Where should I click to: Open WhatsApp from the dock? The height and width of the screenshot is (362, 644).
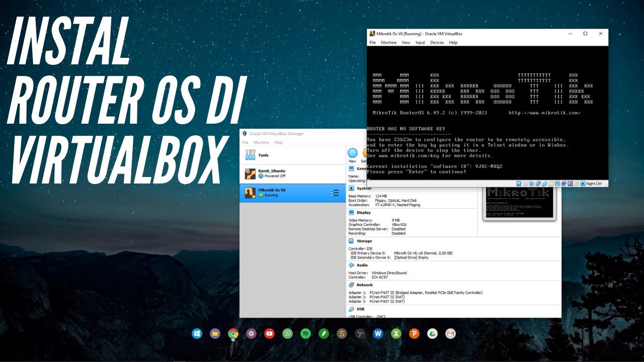point(287,333)
